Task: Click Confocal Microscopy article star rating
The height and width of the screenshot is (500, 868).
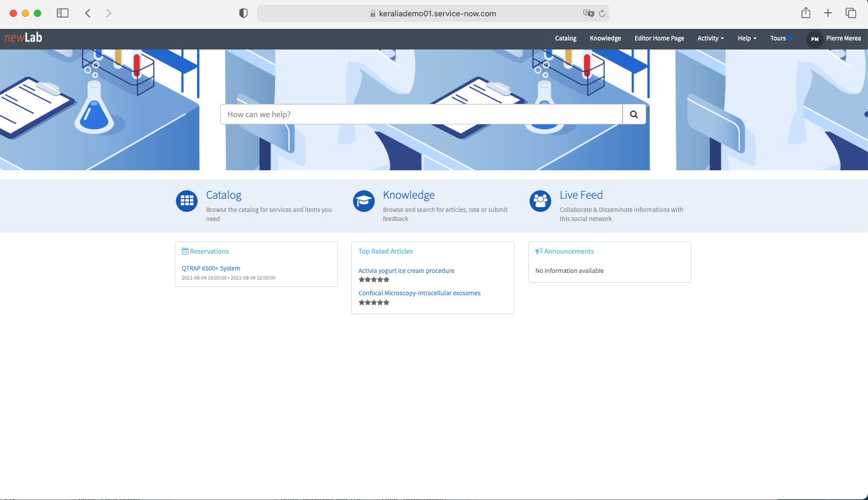Action: (x=374, y=303)
